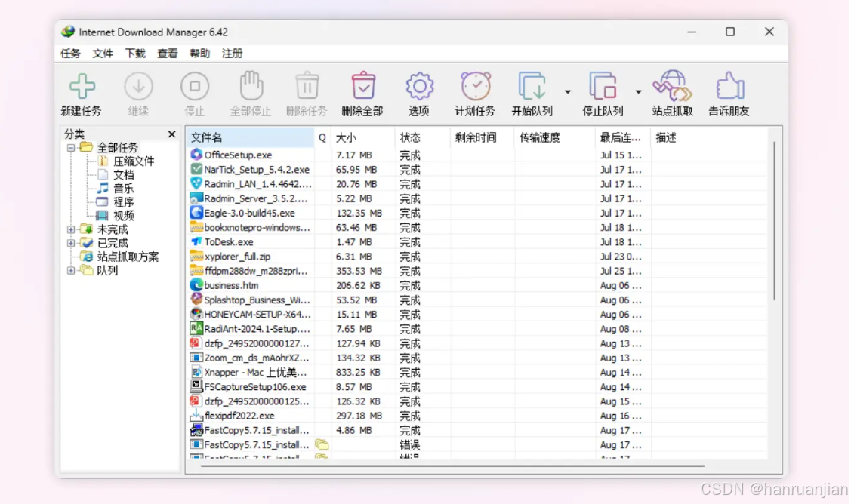
Task: Click the New Task (新建任务) plus icon
Action: pos(82,86)
